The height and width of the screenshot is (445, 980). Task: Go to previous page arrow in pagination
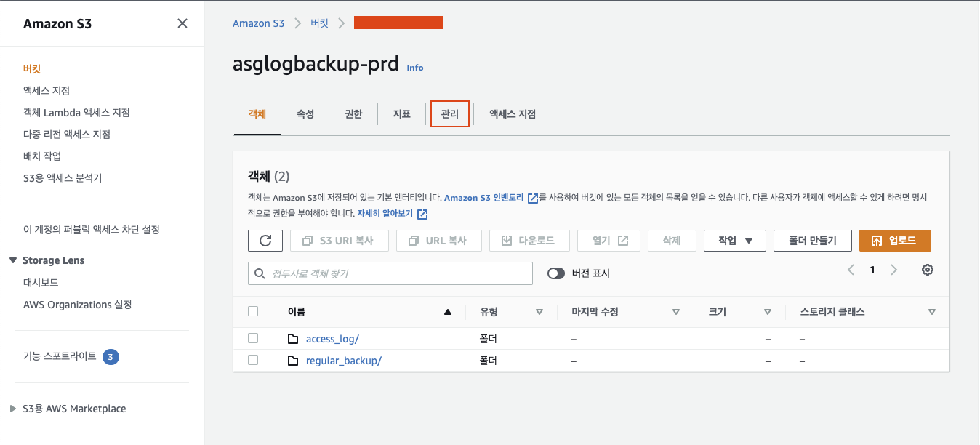click(x=851, y=270)
